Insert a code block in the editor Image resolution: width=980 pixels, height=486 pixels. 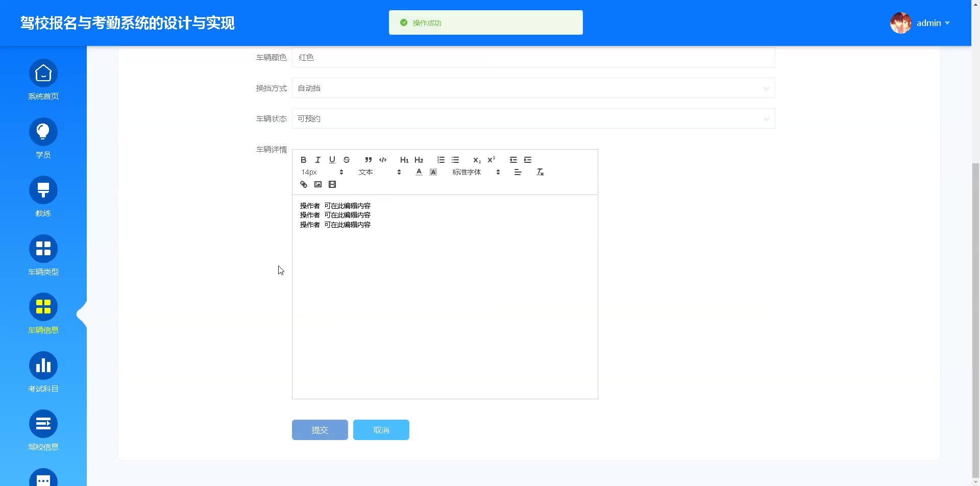pyautogui.click(x=383, y=160)
